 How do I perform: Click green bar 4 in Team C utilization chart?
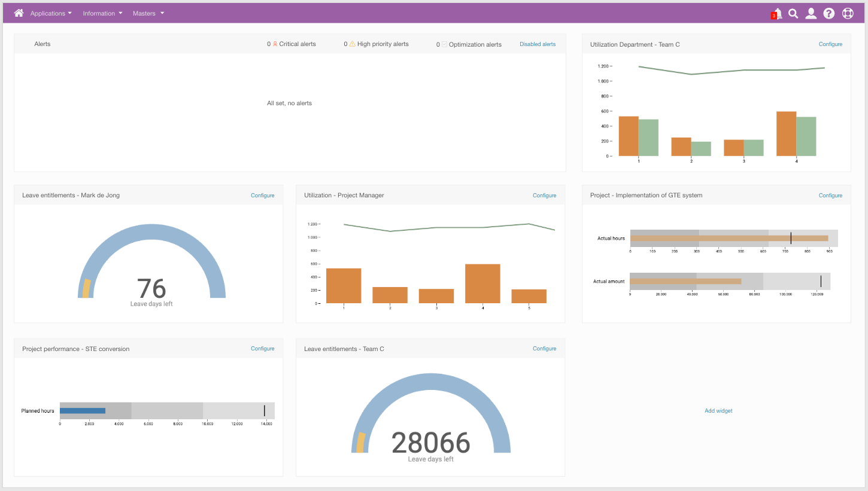click(x=806, y=136)
